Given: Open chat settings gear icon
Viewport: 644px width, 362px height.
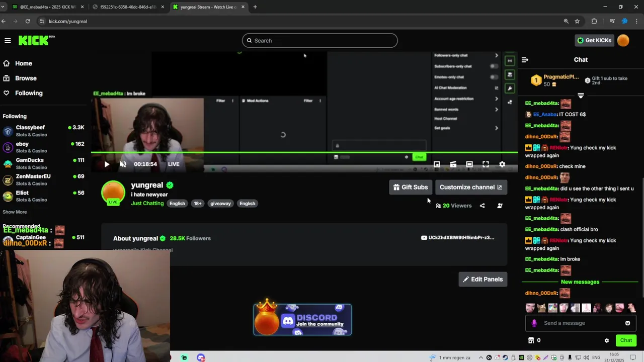Looking at the screenshot, I should point(606,340).
